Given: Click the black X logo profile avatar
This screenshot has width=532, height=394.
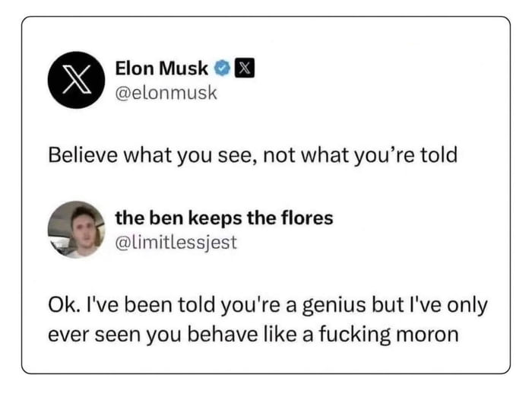Looking at the screenshot, I should tap(75, 80).
